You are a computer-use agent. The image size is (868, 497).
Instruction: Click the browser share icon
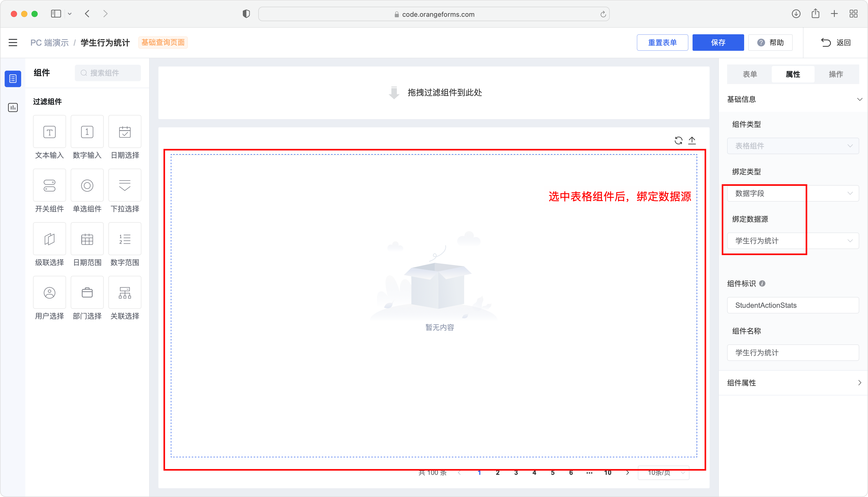(x=815, y=13)
